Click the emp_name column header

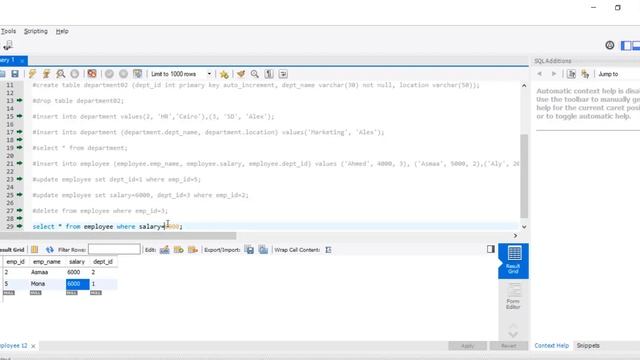pos(47,262)
